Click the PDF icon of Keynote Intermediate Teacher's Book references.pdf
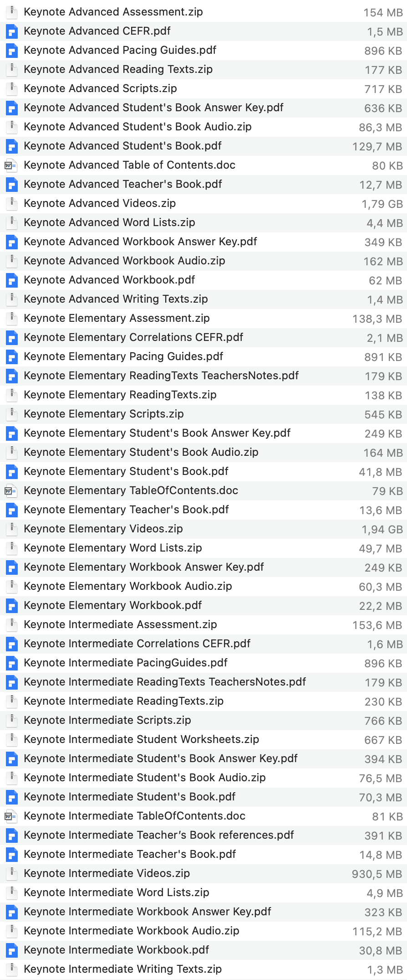This screenshot has width=407, height=980. [11, 835]
